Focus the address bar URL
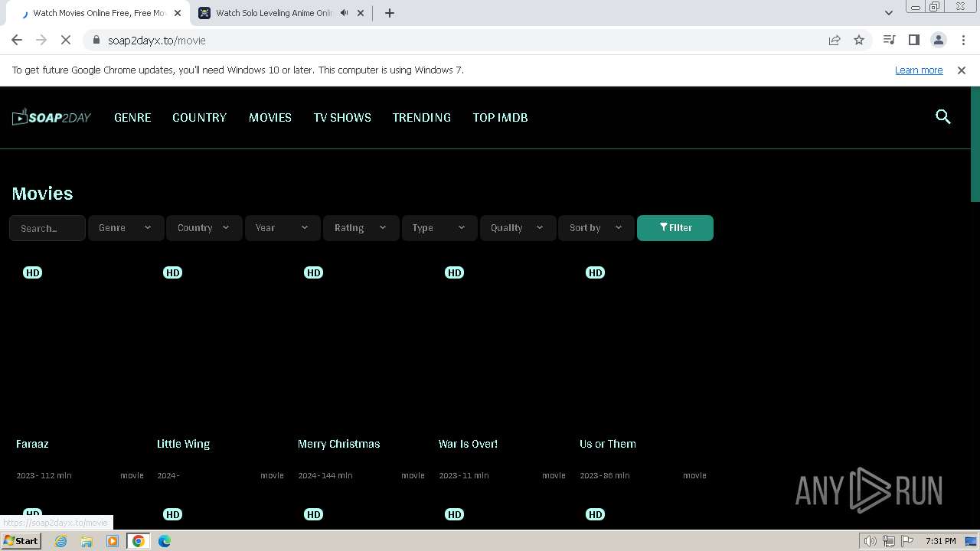The height and width of the screenshot is (551, 980). pyautogui.click(x=156, y=40)
